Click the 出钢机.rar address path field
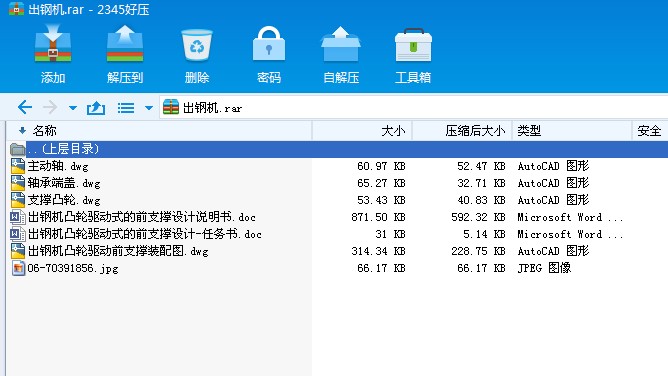Screen dimensions: 668x376 (x=414, y=108)
